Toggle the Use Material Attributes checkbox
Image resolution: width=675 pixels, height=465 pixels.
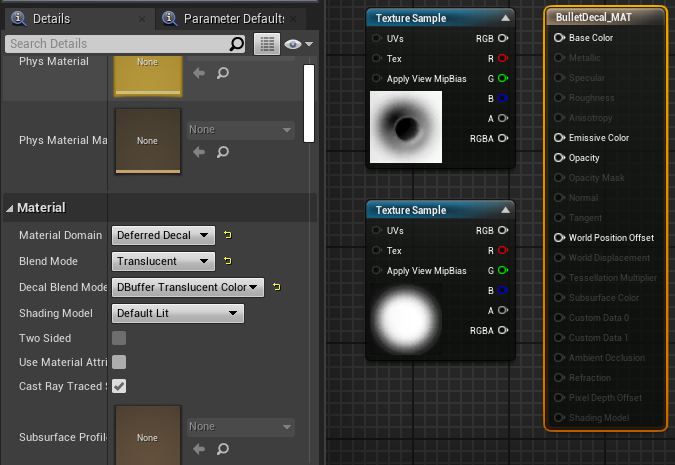119,362
